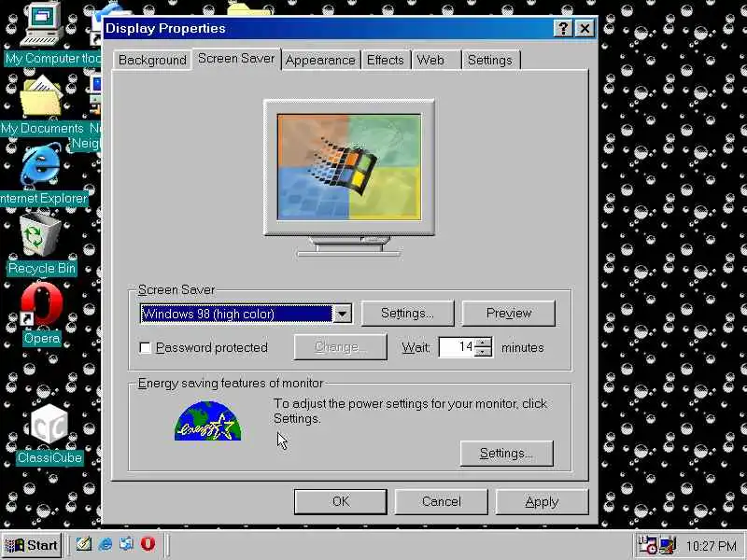747x560 pixels.
Task: Expand the screen saver dropdown arrow
Action: coord(342,314)
